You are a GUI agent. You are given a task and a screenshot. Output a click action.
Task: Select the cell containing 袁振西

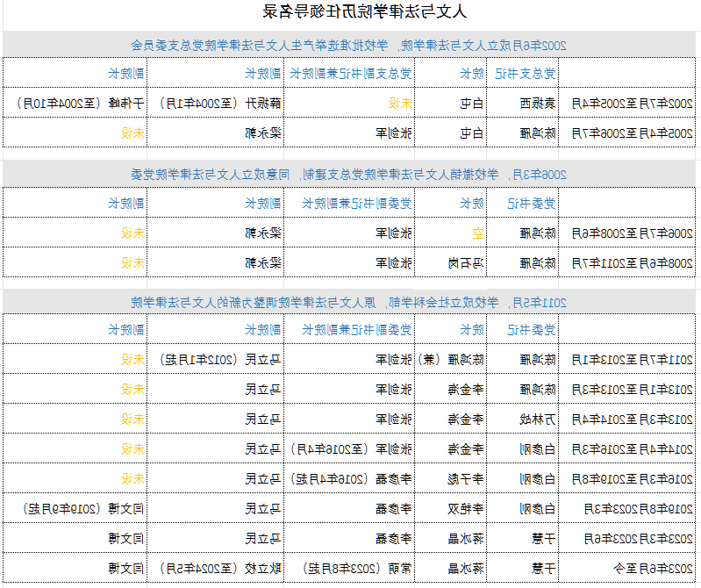pyautogui.click(x=522, y=104)
